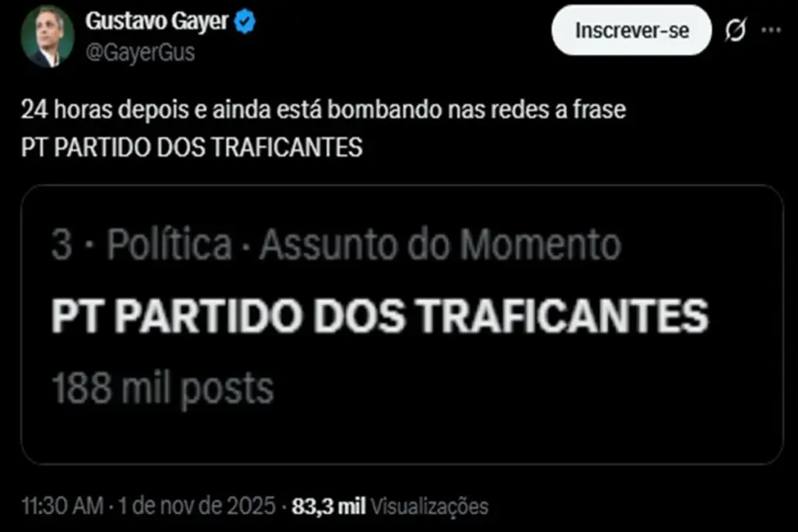Open the three-dot more options menu
The height and width of the screenshot is (532, 798).
(771, 30)
